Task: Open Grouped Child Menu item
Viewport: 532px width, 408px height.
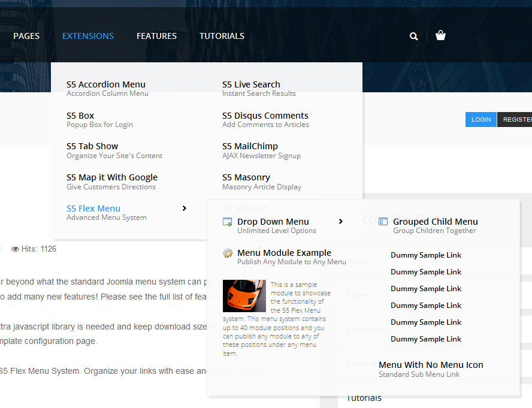Action: [436, 222]
